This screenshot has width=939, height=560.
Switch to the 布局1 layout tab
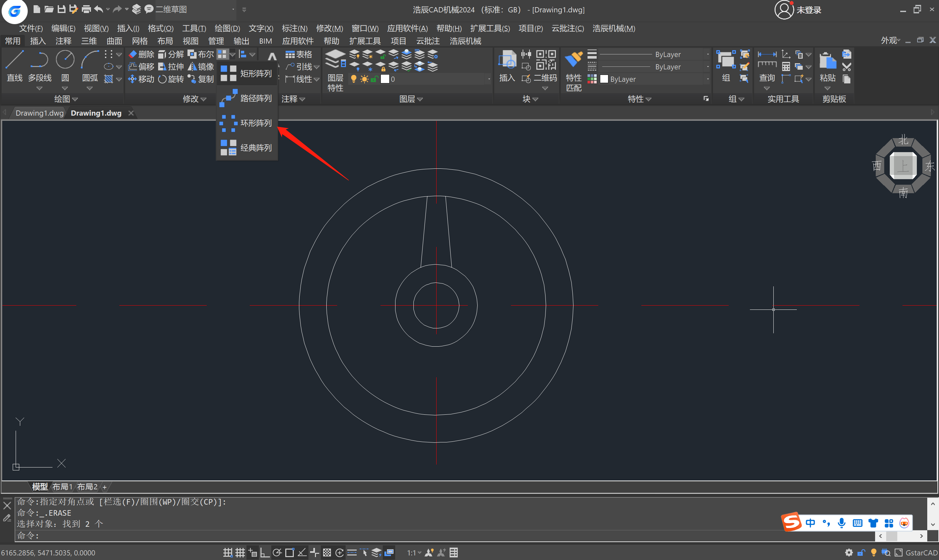tap(62, 487)
